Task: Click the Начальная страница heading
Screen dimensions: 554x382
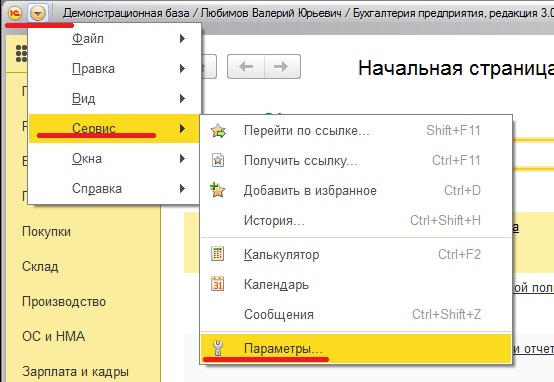Action: pos(456,68)
